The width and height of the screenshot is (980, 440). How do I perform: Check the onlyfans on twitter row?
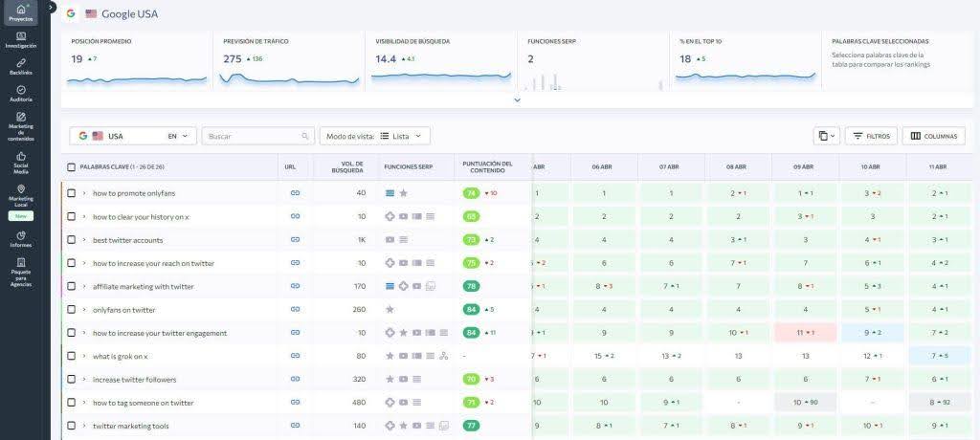71,309
